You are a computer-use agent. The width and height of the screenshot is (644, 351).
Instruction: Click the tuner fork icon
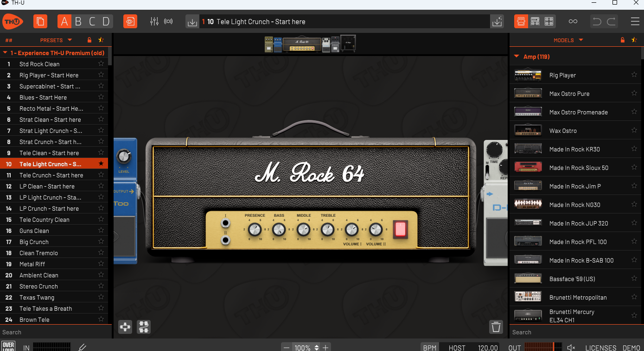82,347
